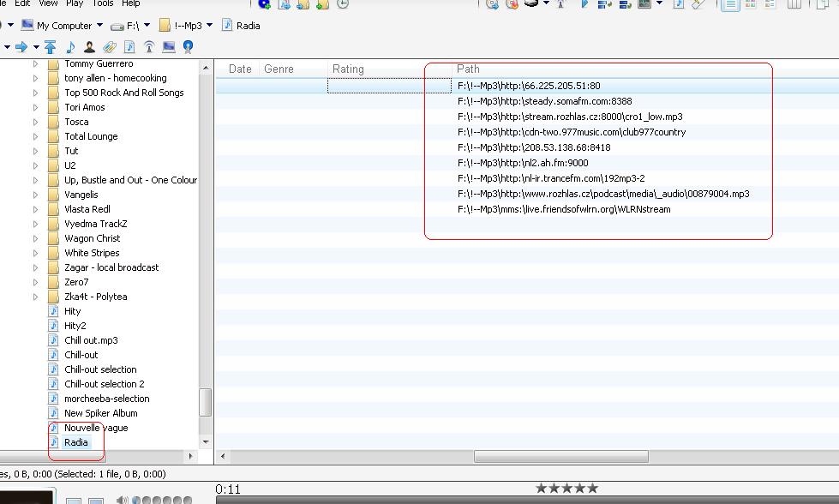Open the Play menu
The image size is (839, 504).
[x=75, y=3]
